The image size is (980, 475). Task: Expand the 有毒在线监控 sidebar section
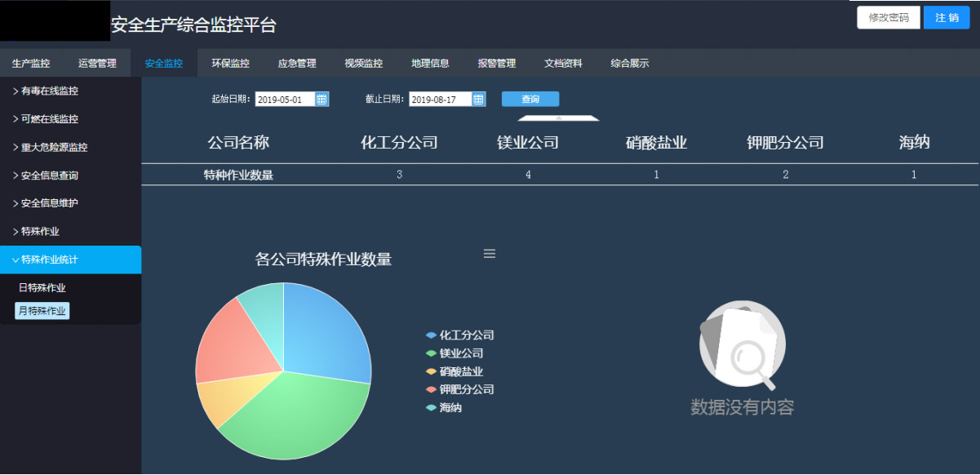(49, 91)
